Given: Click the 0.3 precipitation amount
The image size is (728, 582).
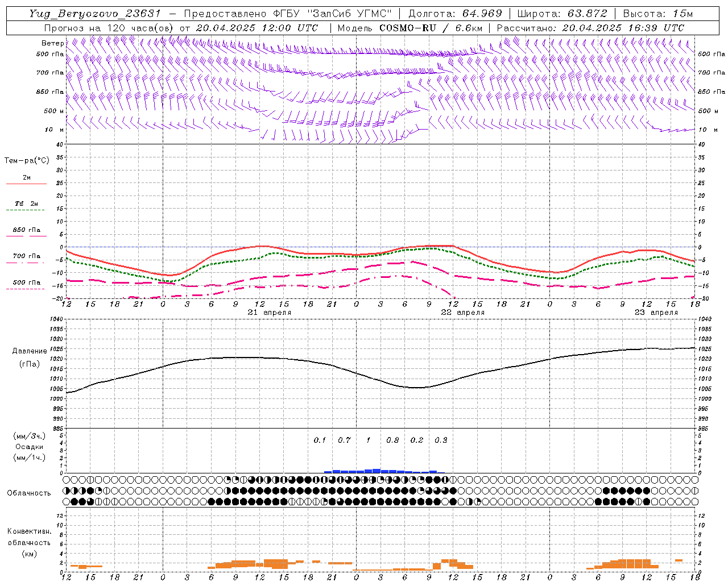Looking at the screenshot, I should tap(441, 440).
